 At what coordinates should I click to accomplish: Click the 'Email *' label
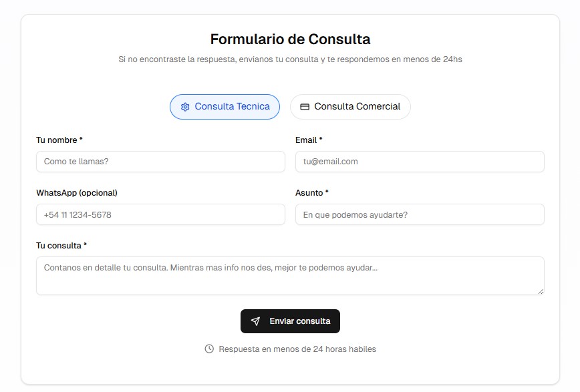click(x=309, y=140)
